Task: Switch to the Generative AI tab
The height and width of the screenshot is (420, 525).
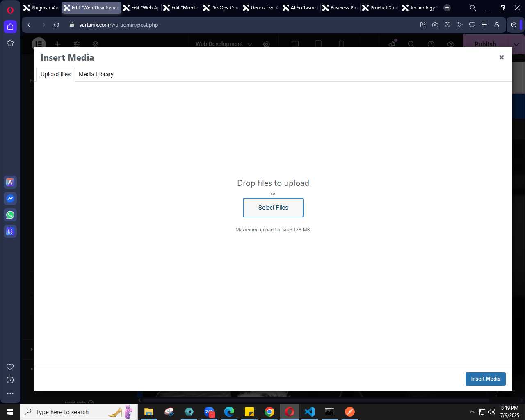Action: [260, 8]
